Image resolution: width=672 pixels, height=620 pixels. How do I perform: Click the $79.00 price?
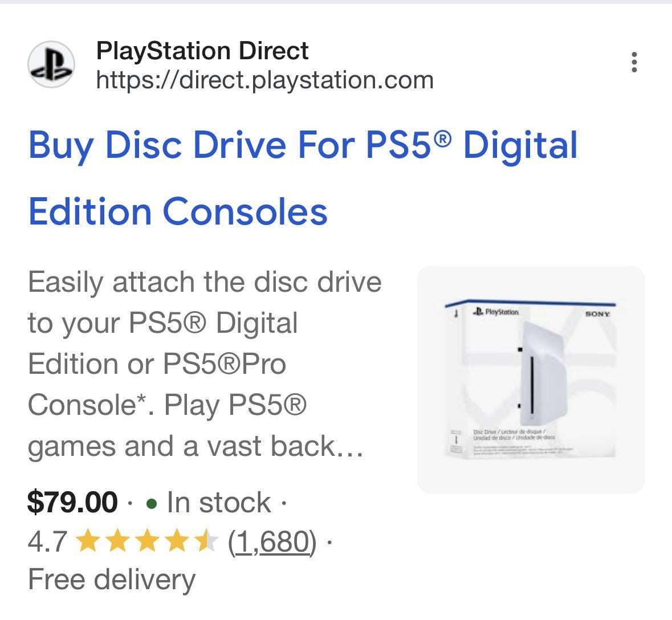72,503
